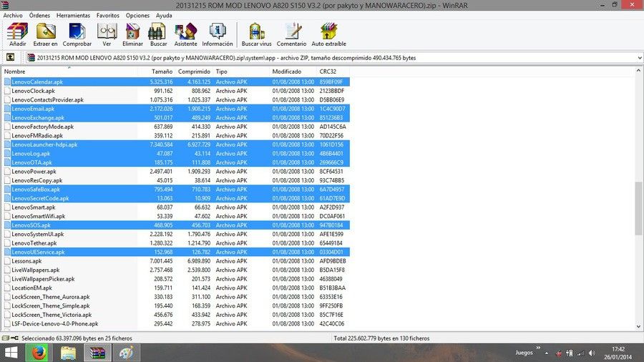The height and width of the screenshot is (362, 644).
Task: Select LenovoResCopy.apk row
Action: pyautogui.click(x=177, y=180)
